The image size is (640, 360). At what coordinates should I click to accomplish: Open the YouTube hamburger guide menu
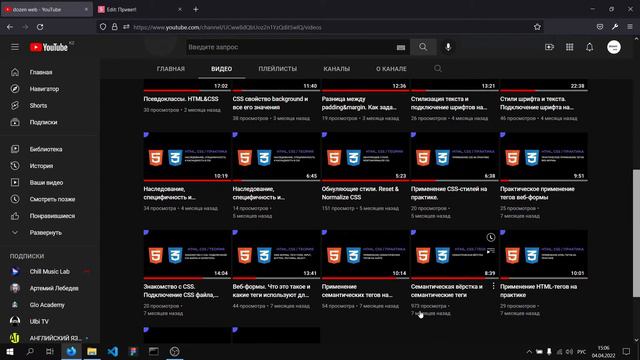click(15, 47)
